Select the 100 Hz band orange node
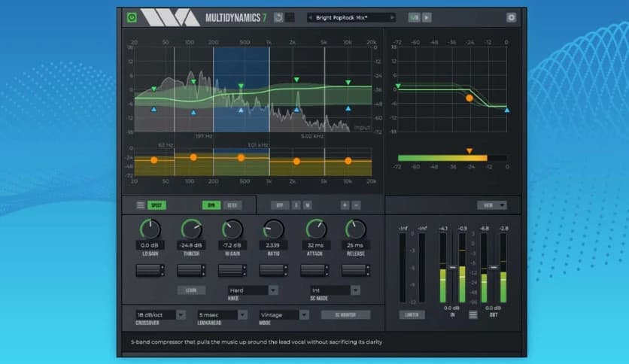 pos(193,157)
